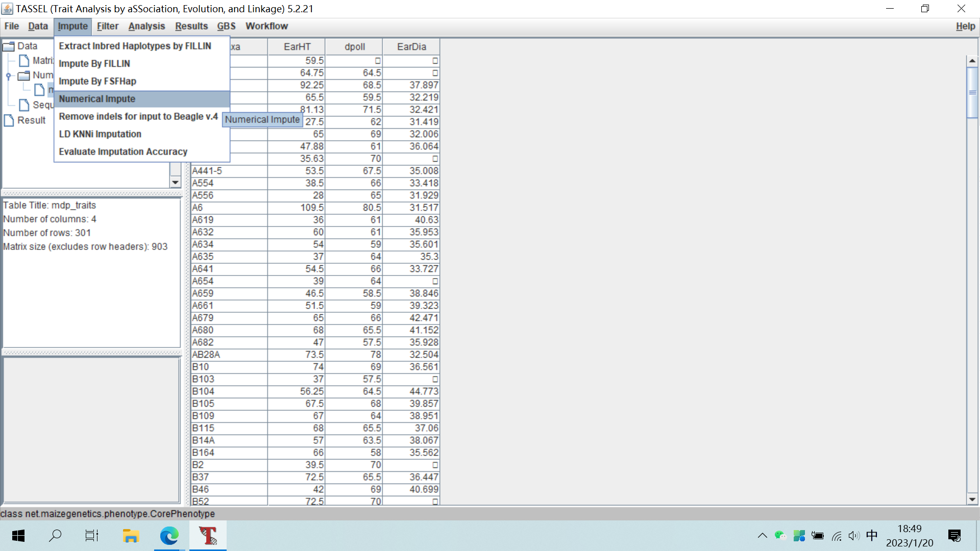The image size is (980, 551).
Task: Show hidden system tray icons
Action: pos(762,536)
